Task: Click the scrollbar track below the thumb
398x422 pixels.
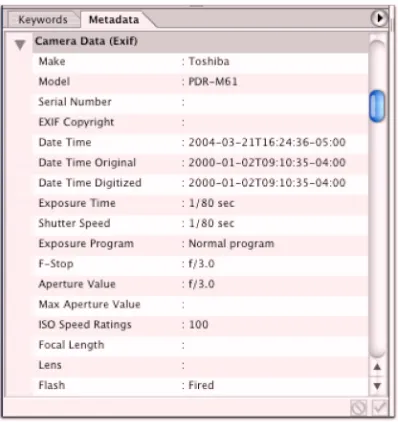Action: tap(377, 240)
